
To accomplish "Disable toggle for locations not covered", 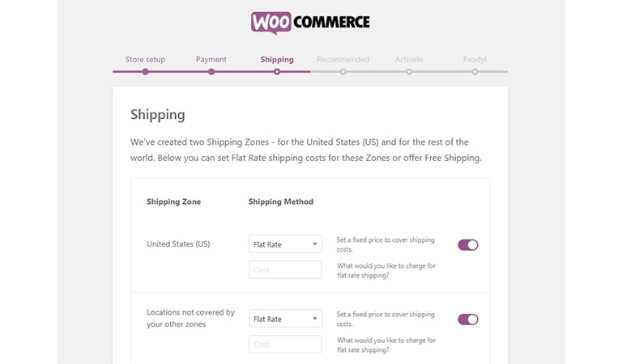I will (x=468, y=320).
